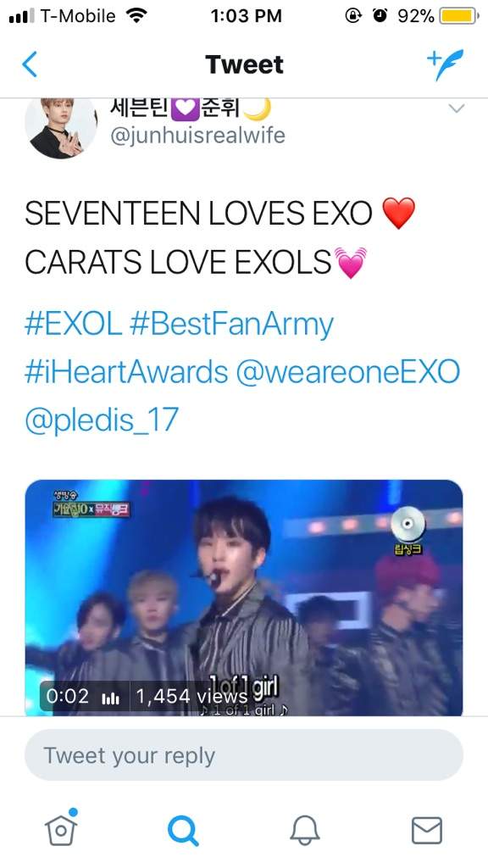Open the Messages envelope tab
This screenshot has width=488, height=868.
click(427, 831)
